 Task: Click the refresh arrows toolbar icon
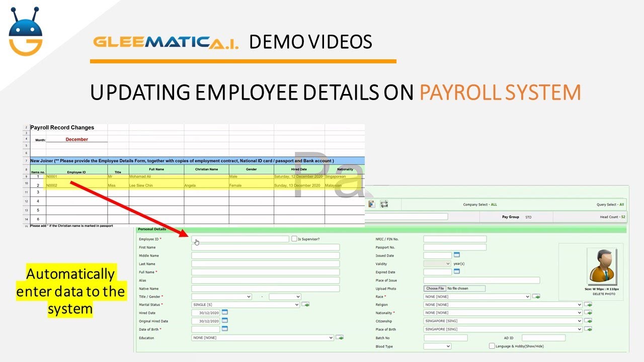pyautogui.click(x=384, y=204)
